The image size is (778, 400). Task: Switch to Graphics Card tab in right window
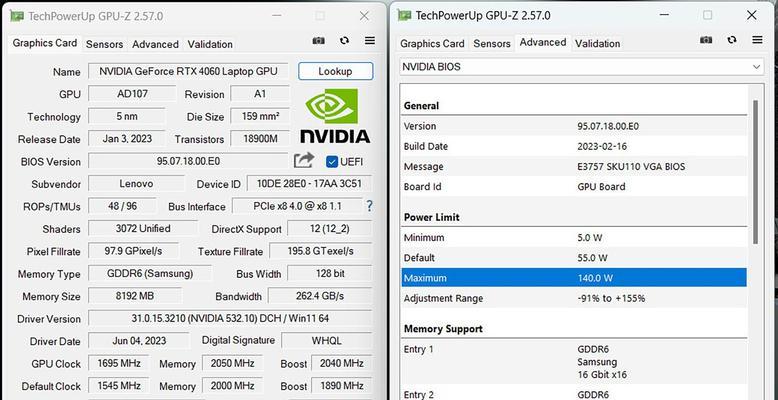(432, 44)
